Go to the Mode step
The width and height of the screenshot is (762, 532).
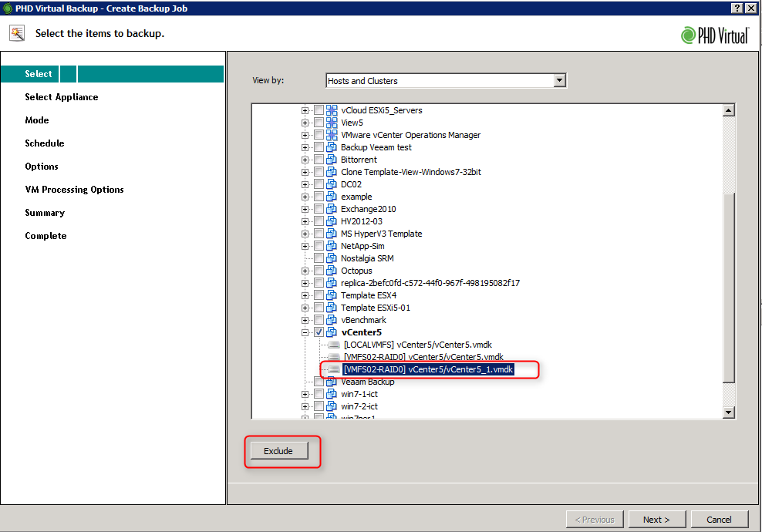pyautogui.click(x=37, y=120)
